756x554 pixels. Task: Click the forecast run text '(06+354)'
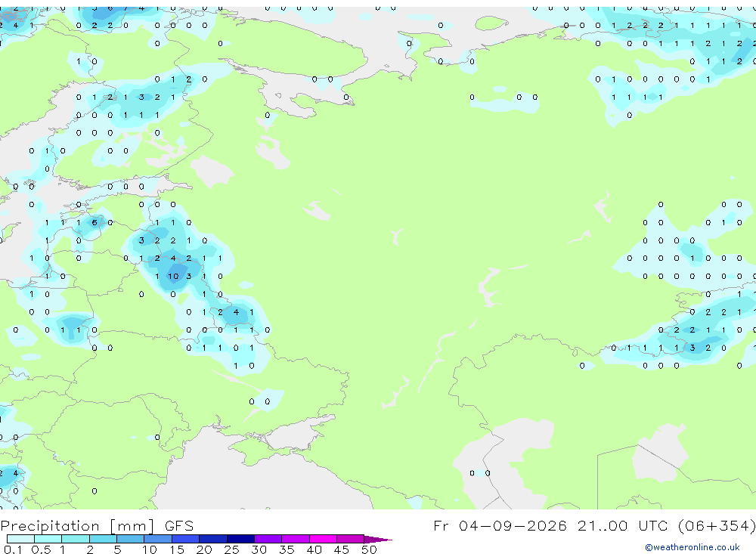[x=717, y=525]
